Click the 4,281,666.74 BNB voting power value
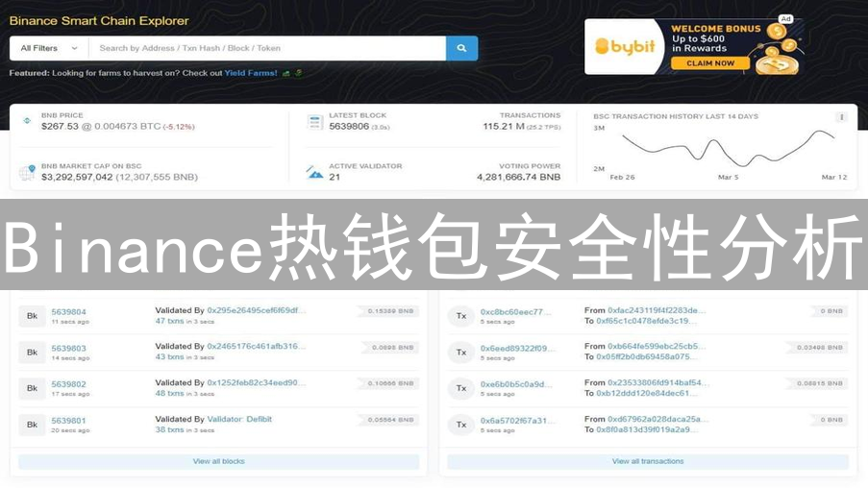 click(x=519, y=177)
